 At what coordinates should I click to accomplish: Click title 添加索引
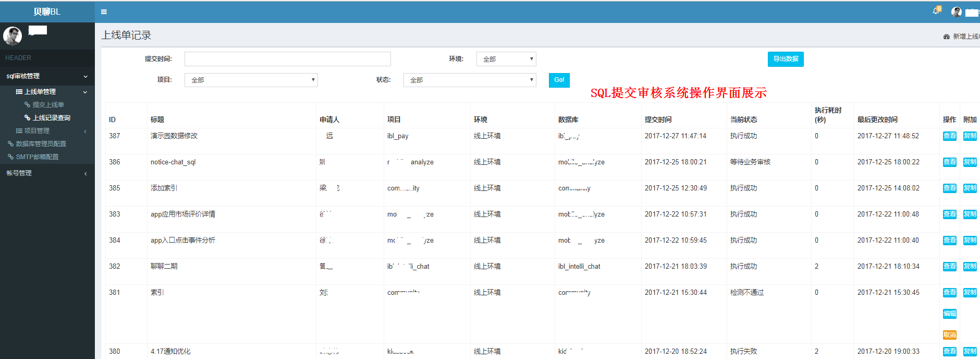[164, 188]
